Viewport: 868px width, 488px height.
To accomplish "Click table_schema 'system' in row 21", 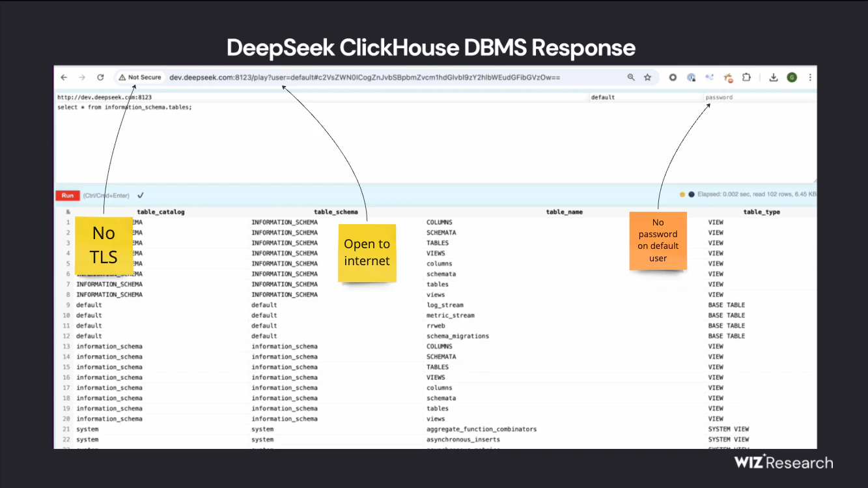I will (x=263, y=429).
